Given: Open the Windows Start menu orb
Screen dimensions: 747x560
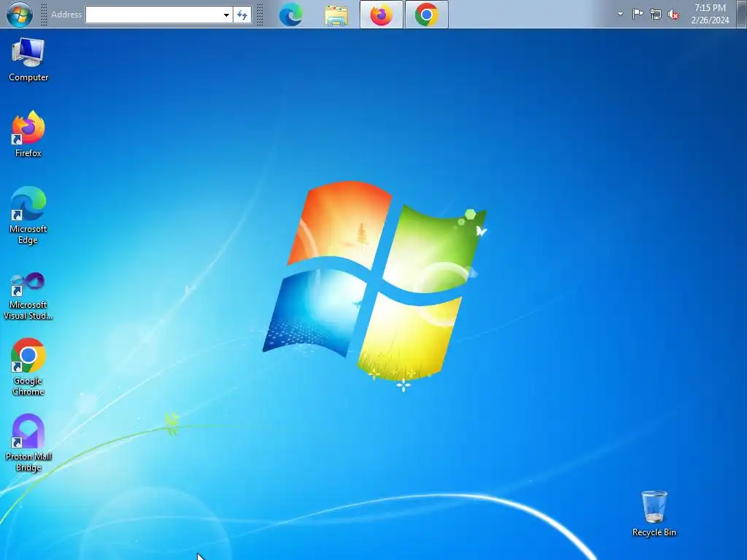Looking at the screenshot, I should click(20, 14).
